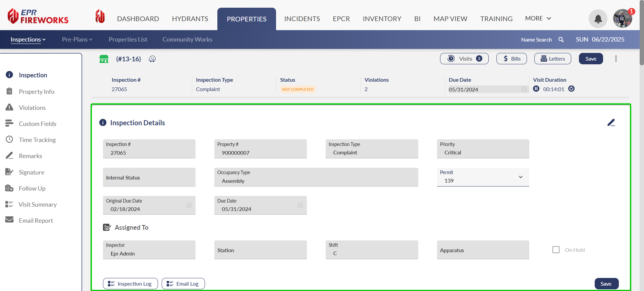Open Violations in the sidebar
This screenshot has height=291, width=644.
(x=32, y=107)
